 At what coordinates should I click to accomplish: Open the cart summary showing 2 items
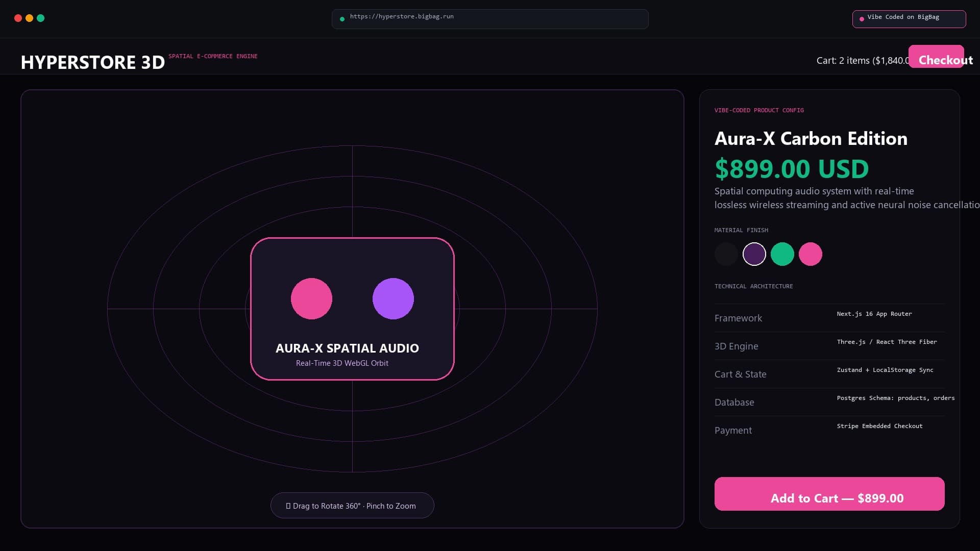(863, 61)
